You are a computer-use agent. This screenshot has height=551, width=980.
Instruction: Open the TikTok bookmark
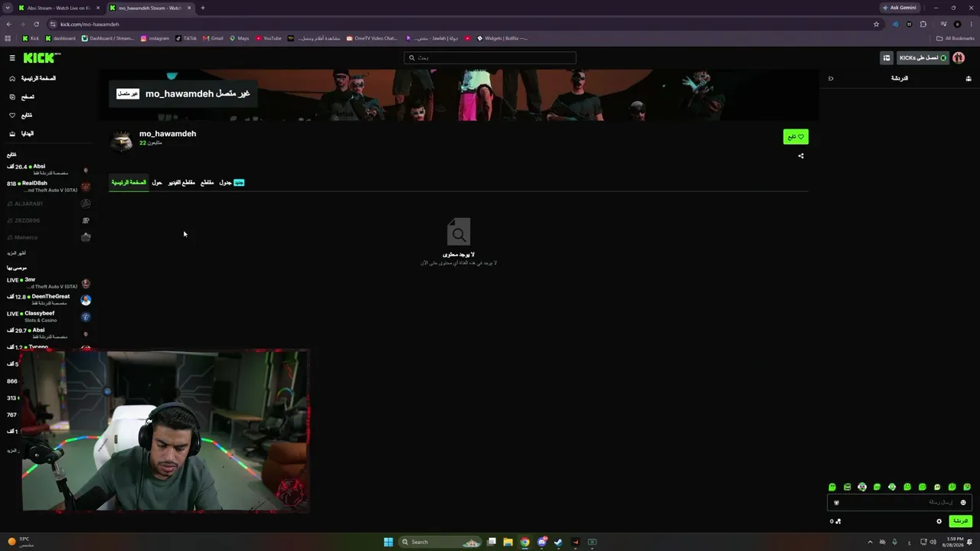click(186, 38)
